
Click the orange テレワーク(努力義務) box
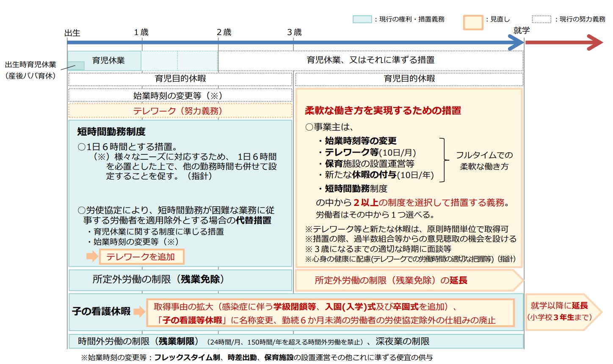[x=180, y=111]
